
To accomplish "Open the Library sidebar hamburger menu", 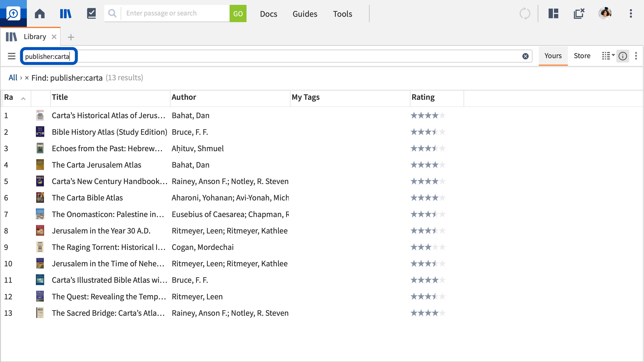I will pyautogui.click(x=12, y=56).
